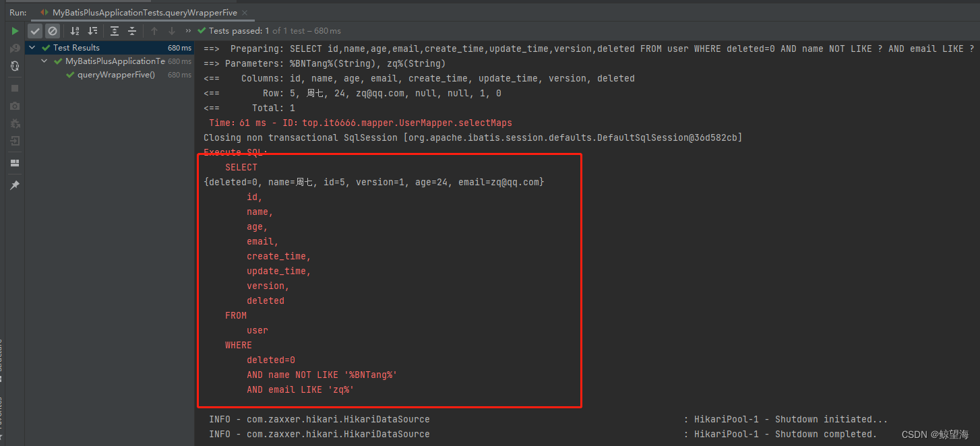
Task: Go to previous failed test arrow
Action: point(154,31)
